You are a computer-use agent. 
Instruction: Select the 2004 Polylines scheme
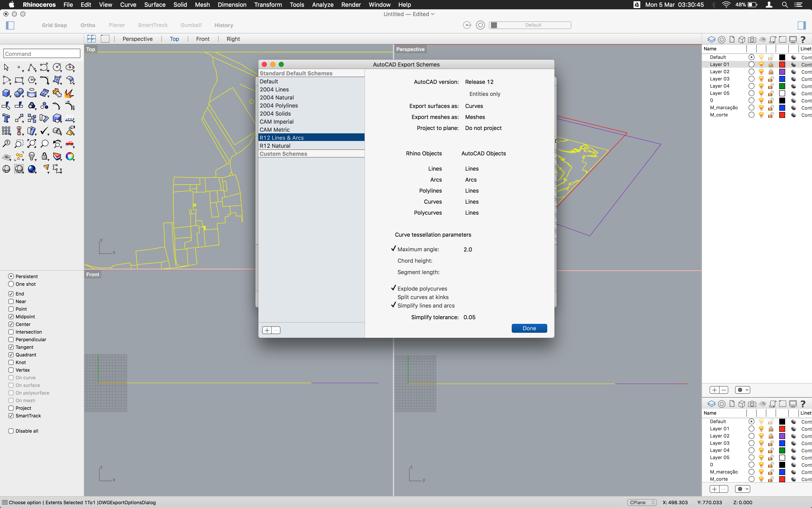[311, 105]
